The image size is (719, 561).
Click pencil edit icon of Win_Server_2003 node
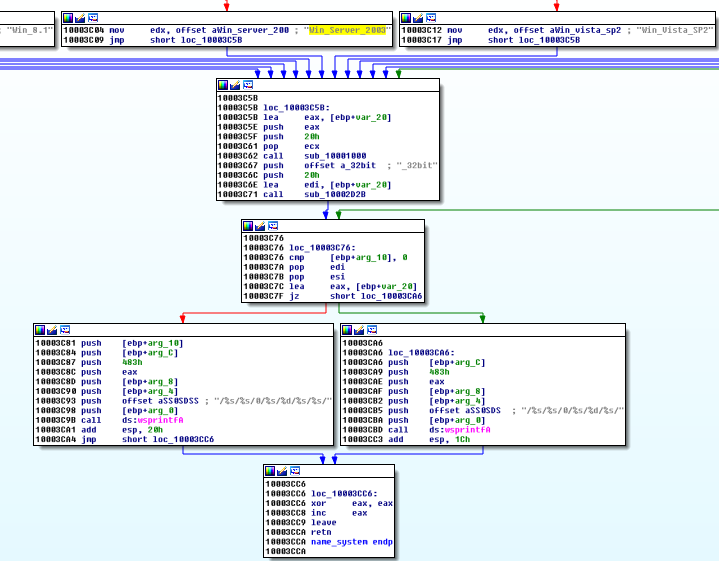80,18
